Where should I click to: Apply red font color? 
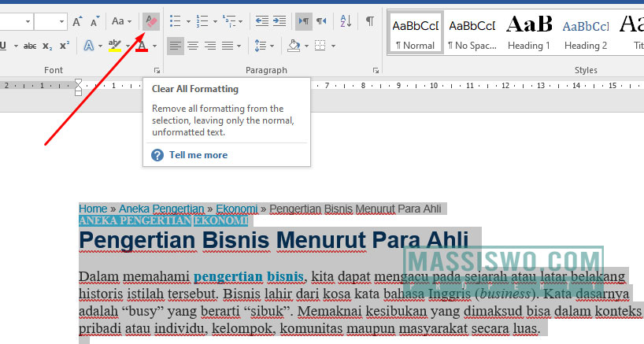[142, 46]
